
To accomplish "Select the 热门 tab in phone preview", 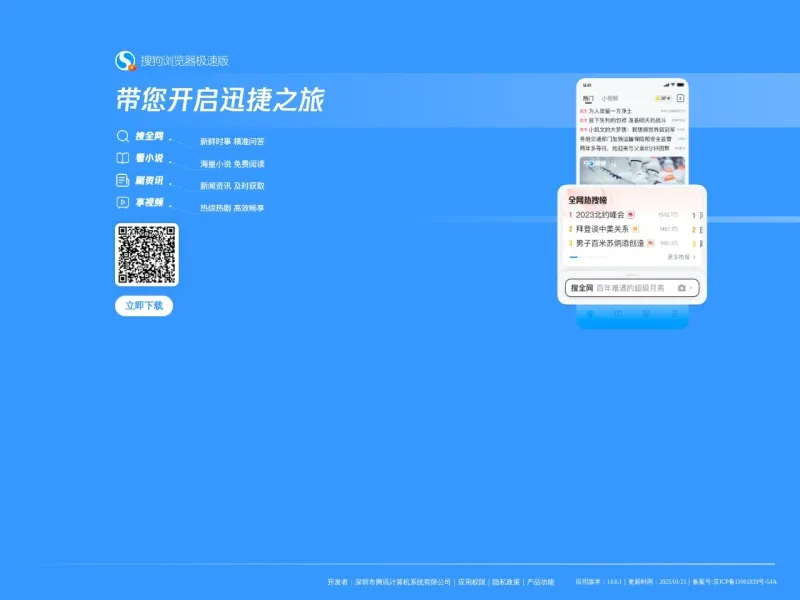I will pyautogui.click(x=588, y=98).
